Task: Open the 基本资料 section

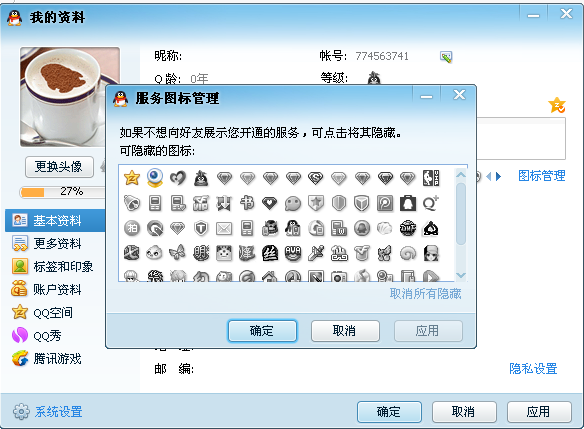Action: [x=55, y=220]
